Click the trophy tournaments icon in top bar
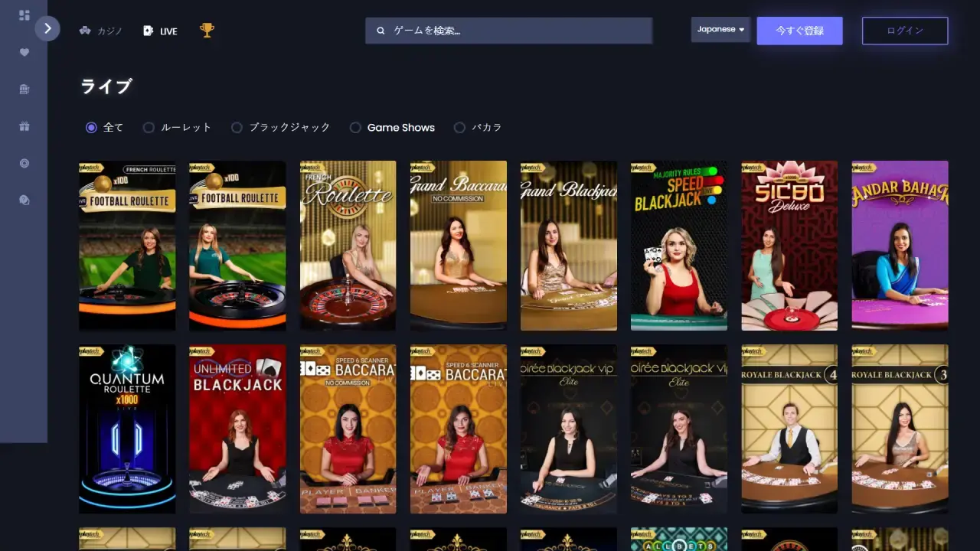This screenshot has width=980, height=551. tap(207, 31)
